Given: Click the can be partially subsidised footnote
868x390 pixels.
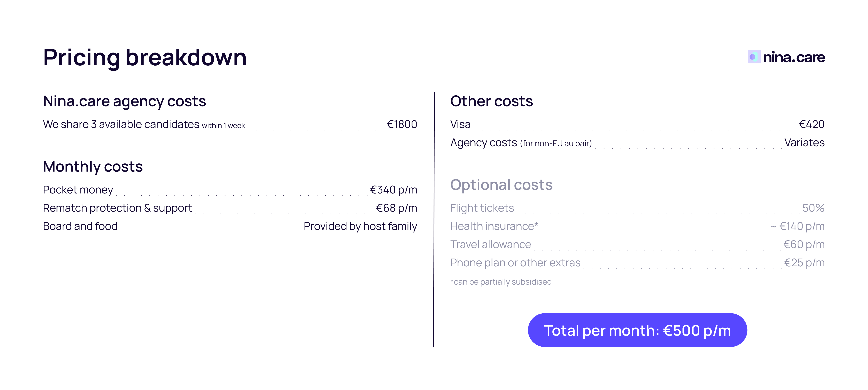Looking at the screenshot, I should pos(501,282).
